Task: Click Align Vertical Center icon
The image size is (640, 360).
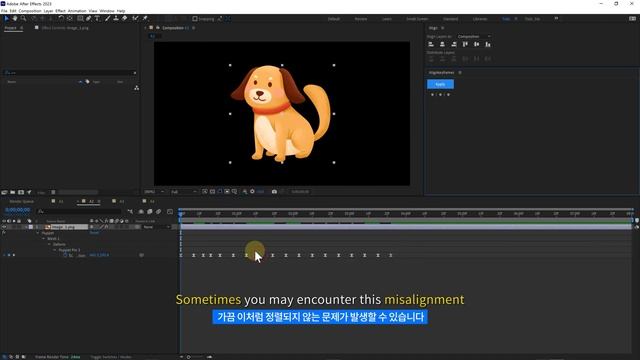Action: click(x=476, y=44)
